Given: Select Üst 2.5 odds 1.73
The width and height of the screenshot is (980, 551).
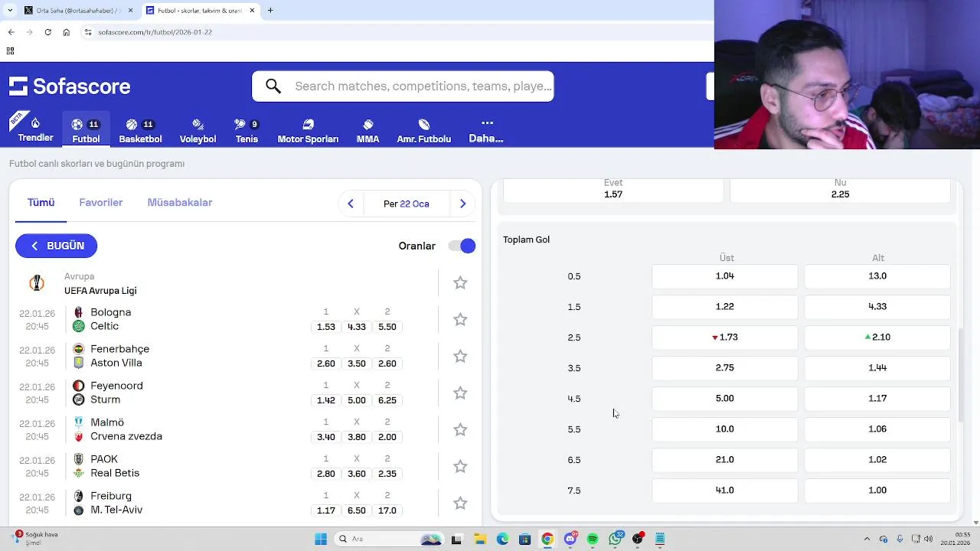Looking at the screenshot, I should [724, 337].
